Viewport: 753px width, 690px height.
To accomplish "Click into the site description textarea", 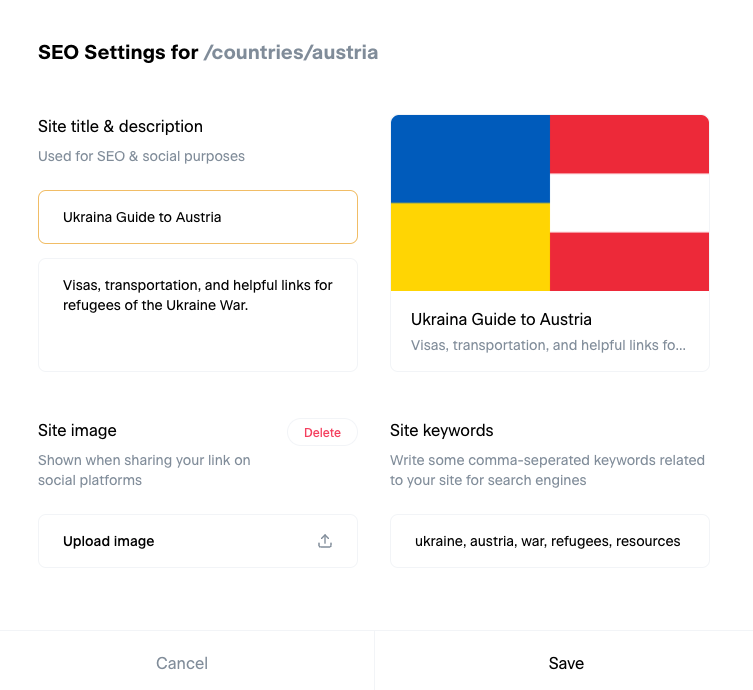I will point(198,314).
